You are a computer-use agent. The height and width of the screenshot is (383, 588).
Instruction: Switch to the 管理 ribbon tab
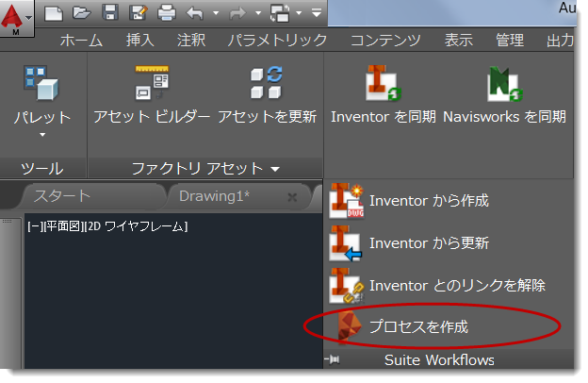click(510, 41)
